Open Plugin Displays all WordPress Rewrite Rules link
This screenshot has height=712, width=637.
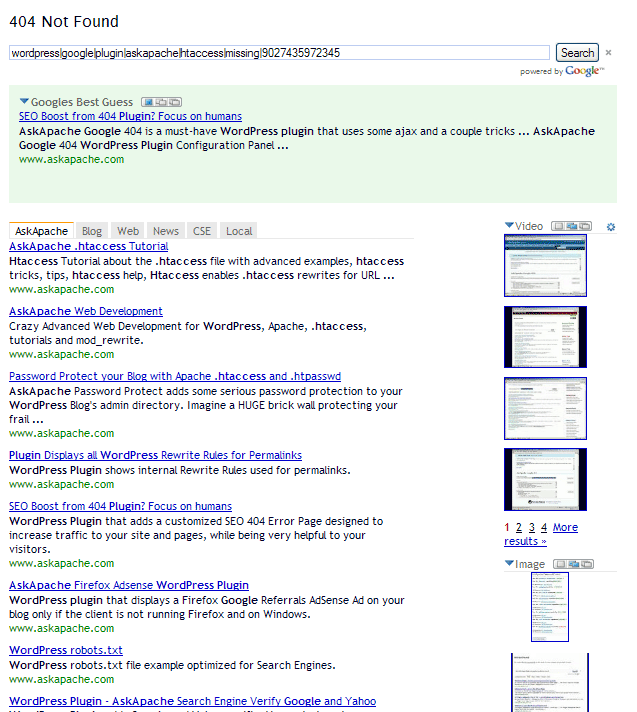[155, 455]
